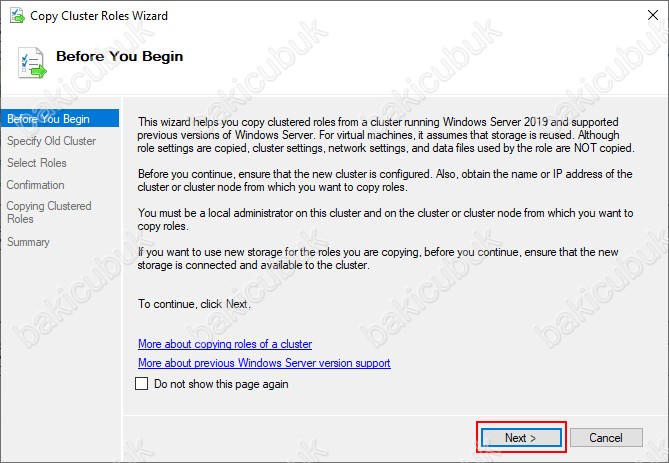The width and height of the screenshot is (669, 463).
Task: Click the 'Copy Cluster Roles Wizard' window title
Action: [99, 16]
